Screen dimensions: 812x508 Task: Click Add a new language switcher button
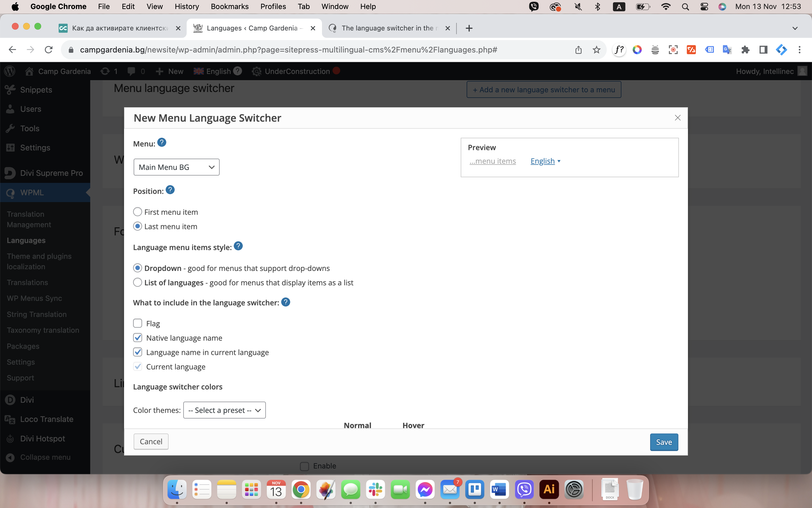click(544, 90)
